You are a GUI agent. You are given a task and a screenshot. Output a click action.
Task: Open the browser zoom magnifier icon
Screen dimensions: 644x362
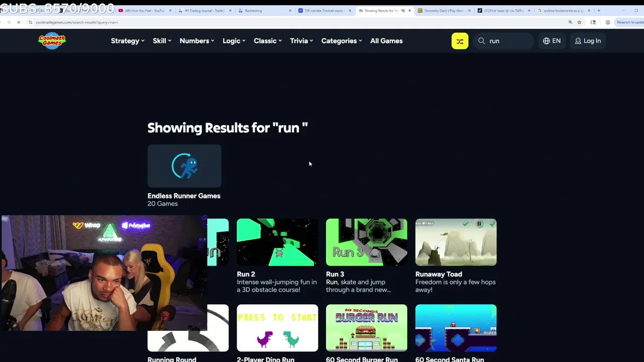coord(570,22)
